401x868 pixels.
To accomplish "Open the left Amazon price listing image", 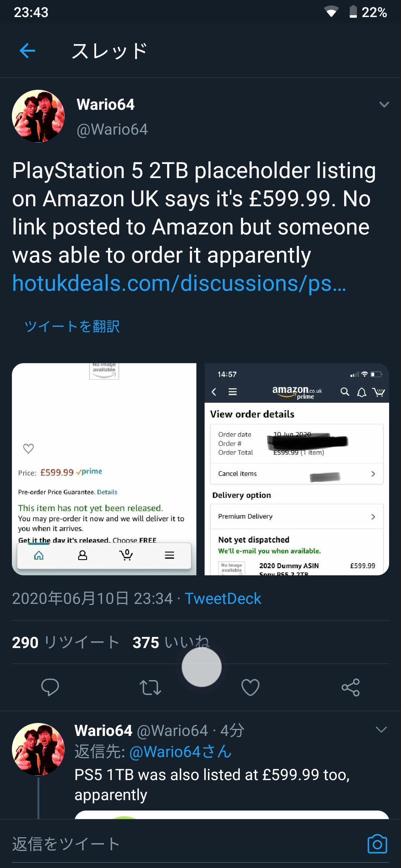I will tap(104, 469).
